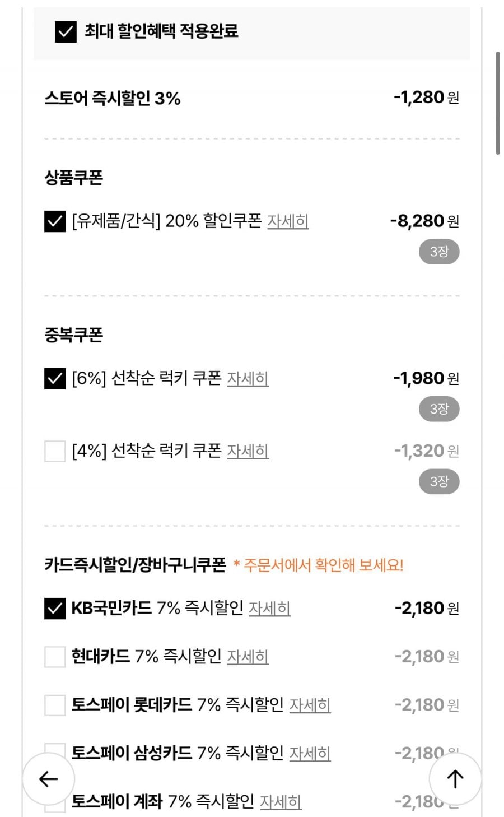Tap the scroll-to-top arrow button
This screenshot has width=504, height=817.
click(x=455, y=779)
